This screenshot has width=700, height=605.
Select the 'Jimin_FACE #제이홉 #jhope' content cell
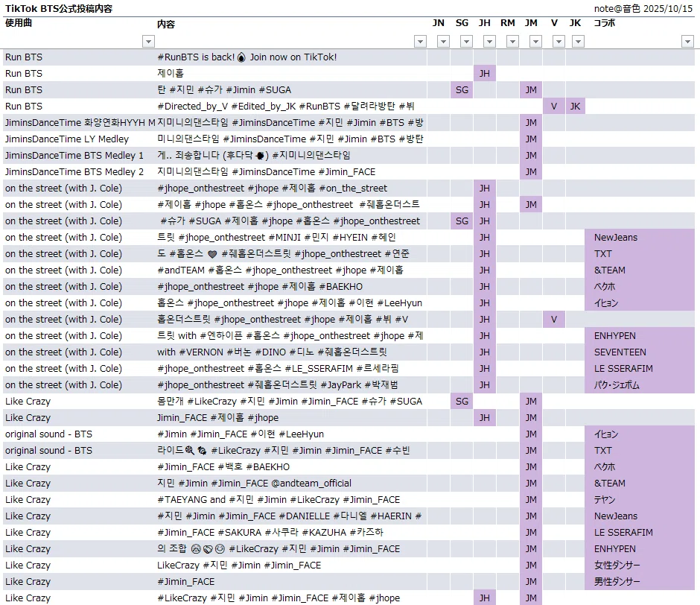coord(291,418)
